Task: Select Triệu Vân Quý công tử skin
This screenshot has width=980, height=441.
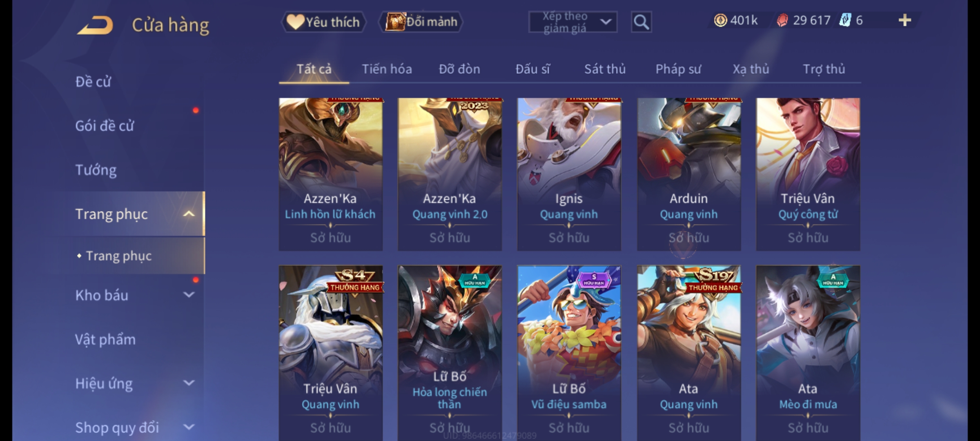Action: pyautogui.click(x=808, y=174)
